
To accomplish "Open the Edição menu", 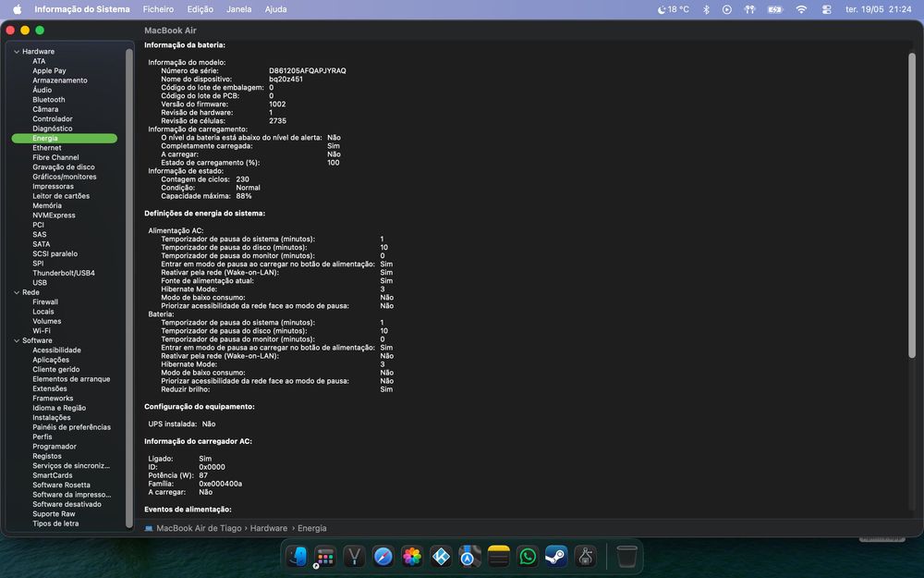I will point(201,9).
